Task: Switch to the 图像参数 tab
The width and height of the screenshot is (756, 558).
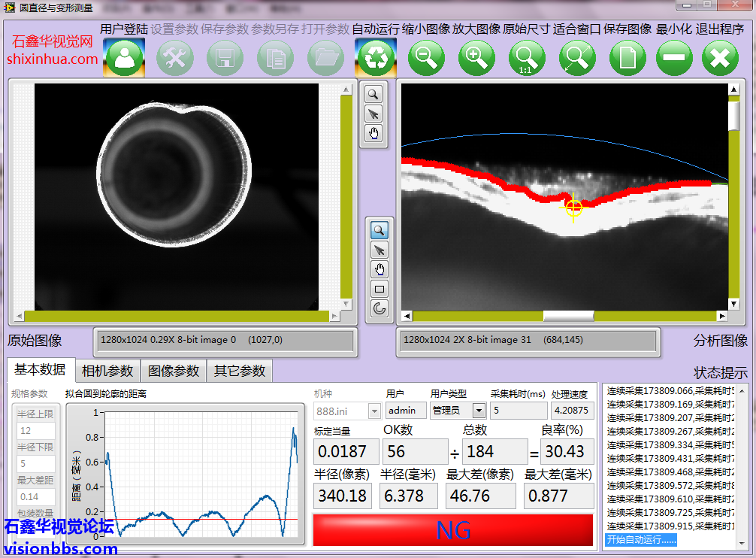Action: [x=174, y=371]
